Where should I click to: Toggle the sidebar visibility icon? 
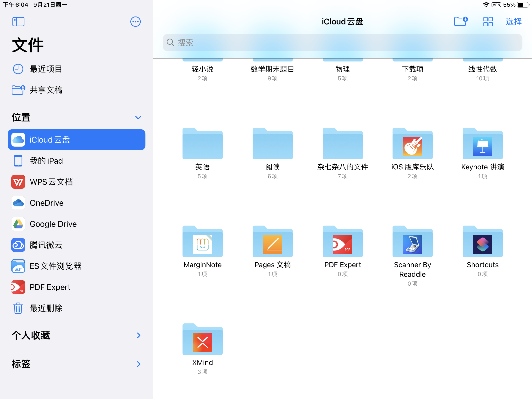pyautogui.click(x=18, y=22)
